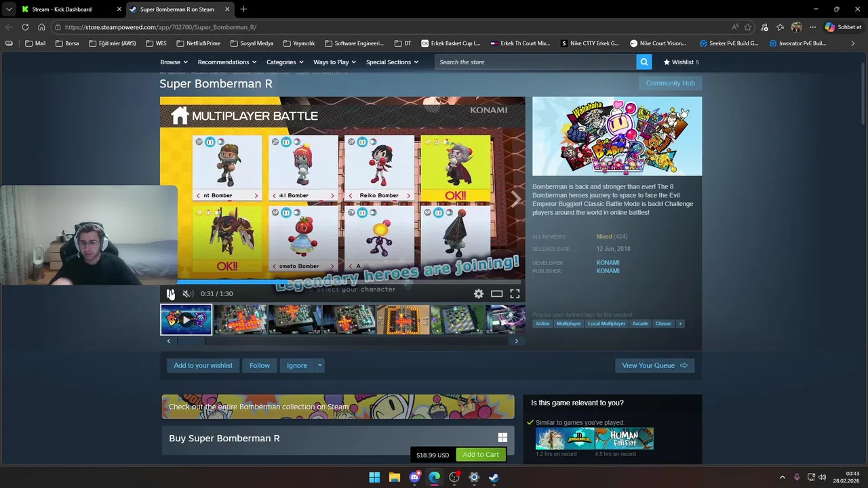Focus the Search the store field
The width and height of the screenshot is (868, 488).
tap(536, 62)
